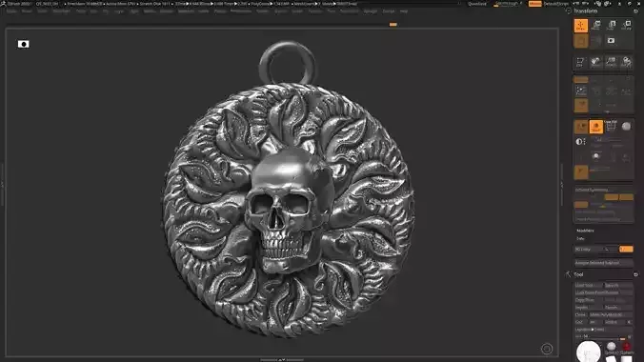Expand the Modifiers section
Image resolution: width=644 pixels, height=362 pixels.
[x=585, y=231]
